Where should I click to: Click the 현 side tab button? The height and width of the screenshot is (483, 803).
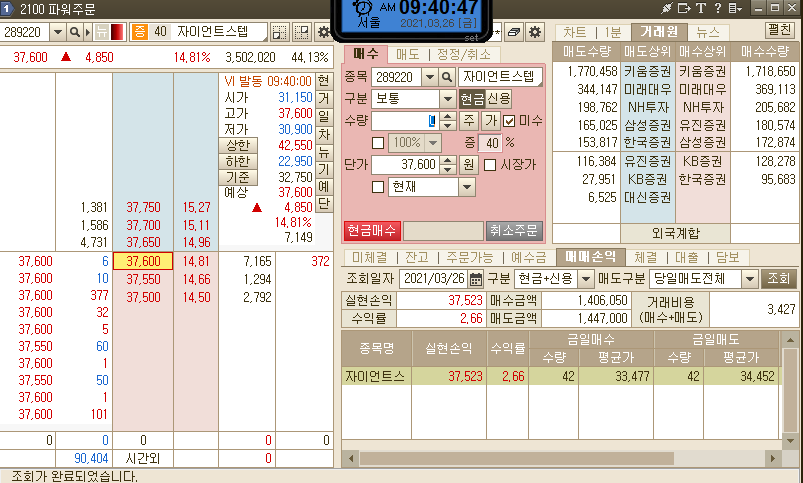(324, 80)
